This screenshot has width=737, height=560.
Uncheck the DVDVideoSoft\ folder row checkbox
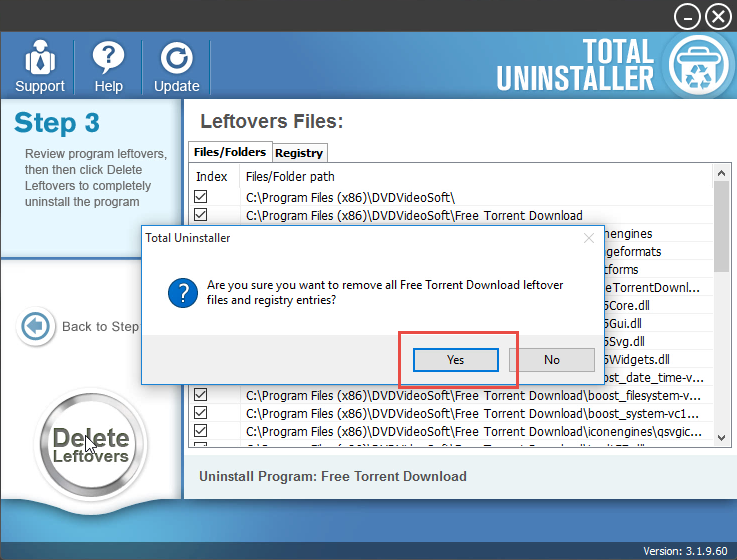(x=201, y=197)
